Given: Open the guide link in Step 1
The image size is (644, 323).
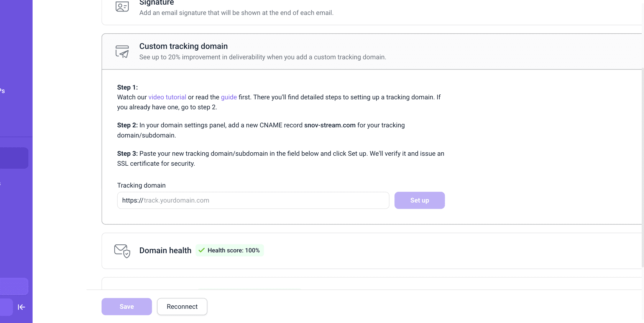Looking at the screenshot, I should coord(229,97).
